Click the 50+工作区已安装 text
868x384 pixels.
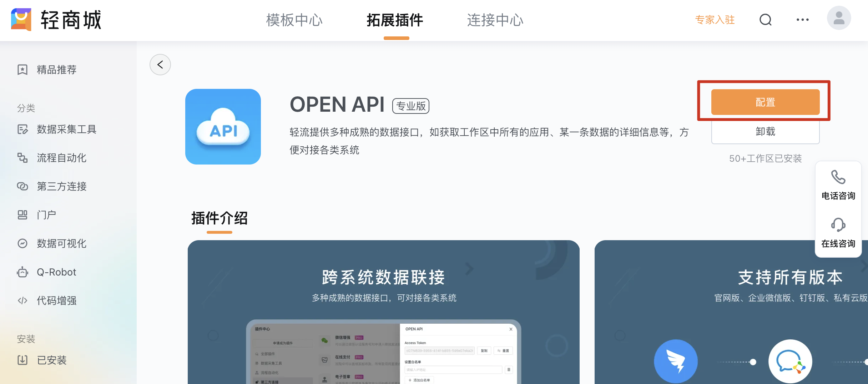(766, 158)
